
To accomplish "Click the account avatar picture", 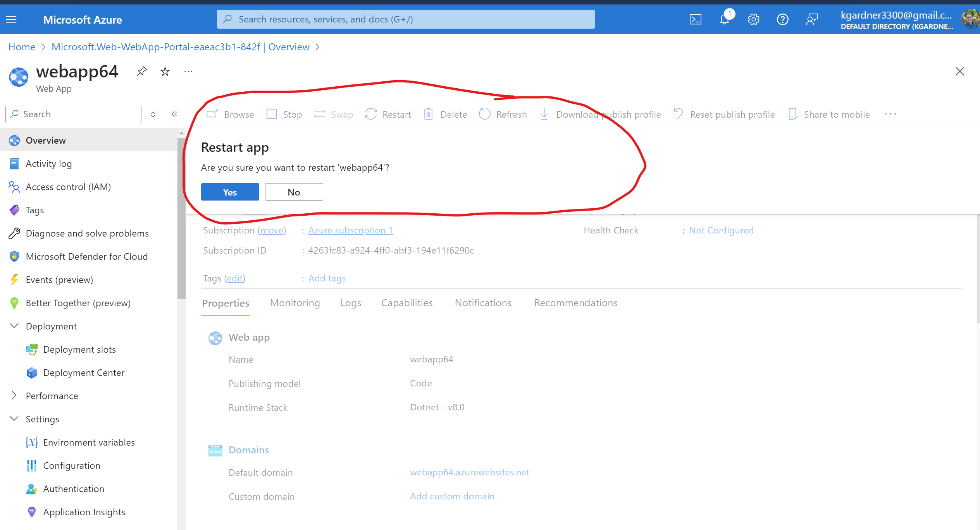I will tap(970, 19).
